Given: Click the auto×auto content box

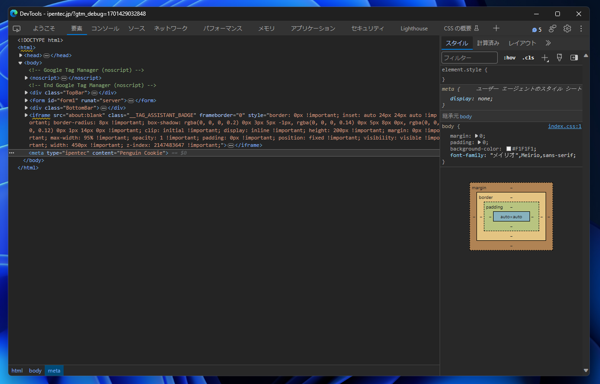Looking at the screenshot, I should [511, 217].
